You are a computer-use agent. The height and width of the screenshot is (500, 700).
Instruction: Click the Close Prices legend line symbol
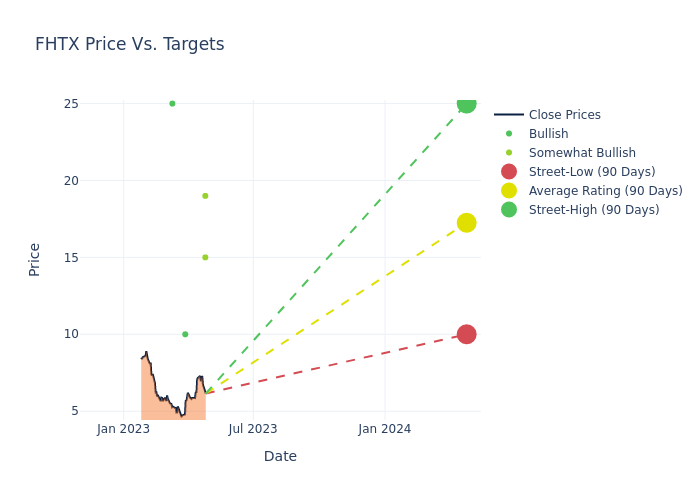click(x=509, y=115)
